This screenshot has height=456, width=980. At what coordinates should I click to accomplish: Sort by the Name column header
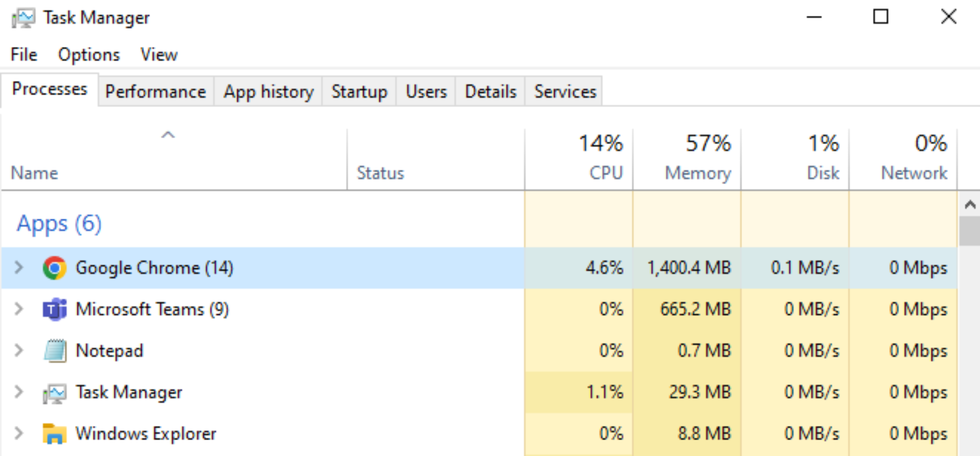[x=34, y=173]
